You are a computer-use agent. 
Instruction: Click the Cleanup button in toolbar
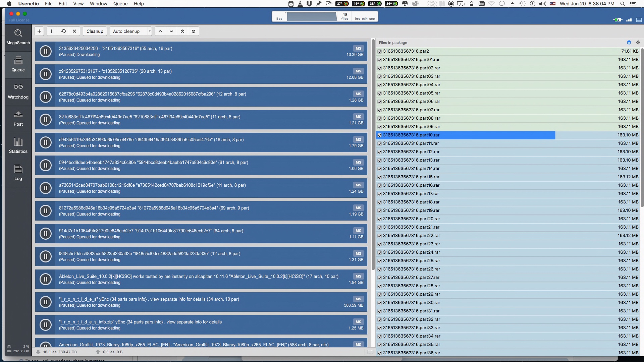(x=95, y=31)
